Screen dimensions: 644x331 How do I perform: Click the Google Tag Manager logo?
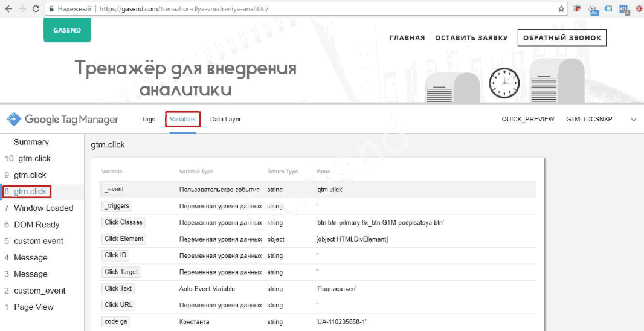pos(62,120)
